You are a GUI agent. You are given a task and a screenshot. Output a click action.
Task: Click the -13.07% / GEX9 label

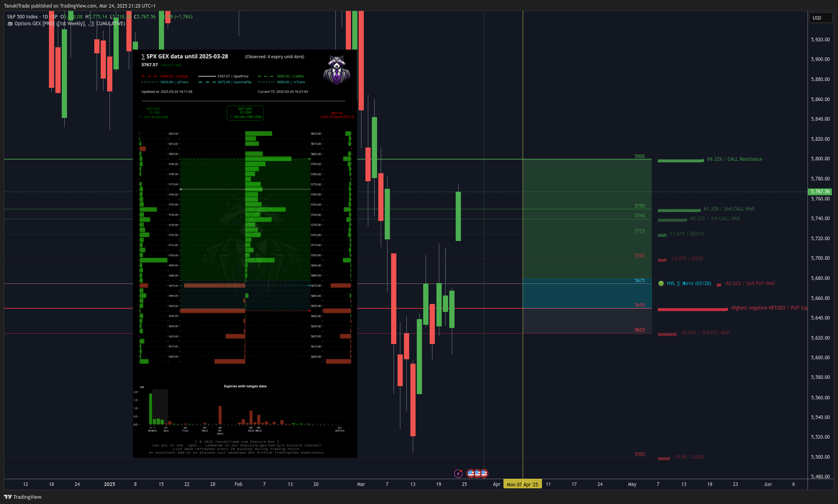tap(686, 259)
